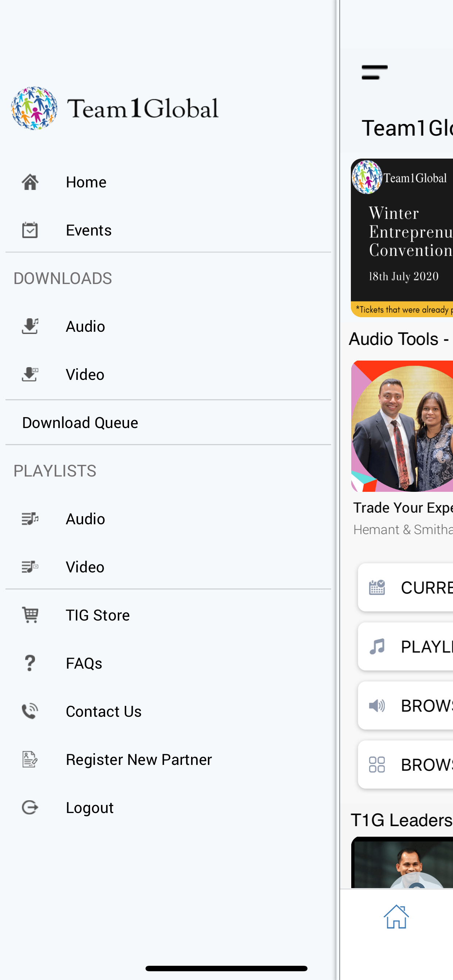This screenshot has width=453, height=980.
Task: Select Contact Us menu item
Action: click(x=168, y=711)
